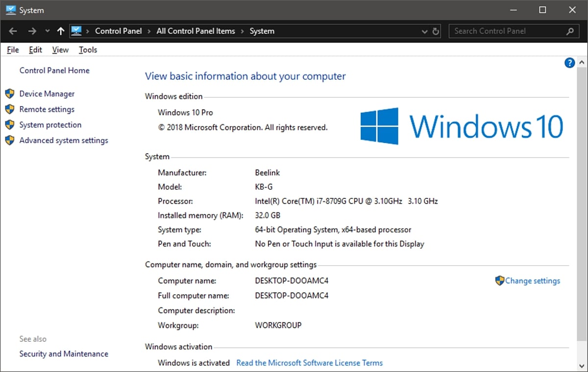Screen dimensions: 588x372
Task: Open the File menu
Action: pyautogui.click(x=13, y=49)
